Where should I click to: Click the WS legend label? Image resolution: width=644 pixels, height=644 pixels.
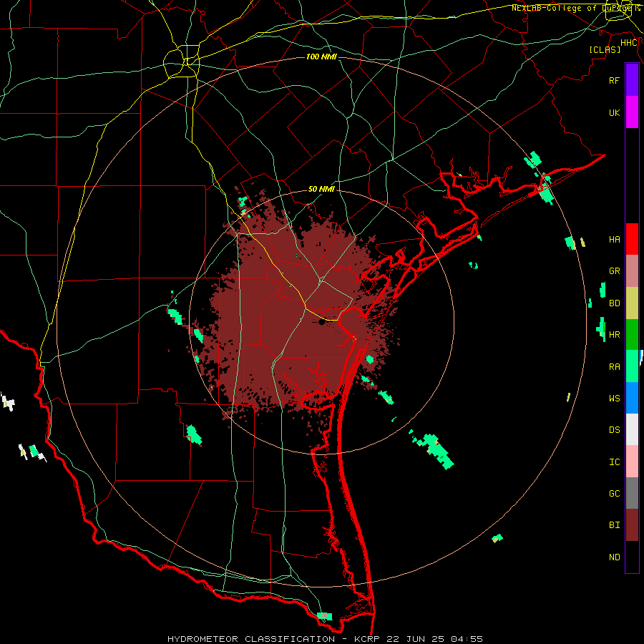(614, 398)
